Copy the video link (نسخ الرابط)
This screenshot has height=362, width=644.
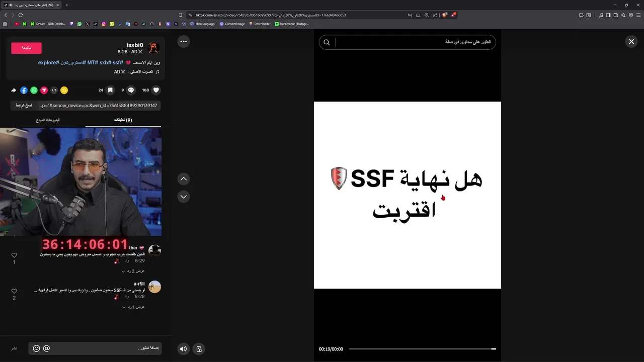click(24, 106)
